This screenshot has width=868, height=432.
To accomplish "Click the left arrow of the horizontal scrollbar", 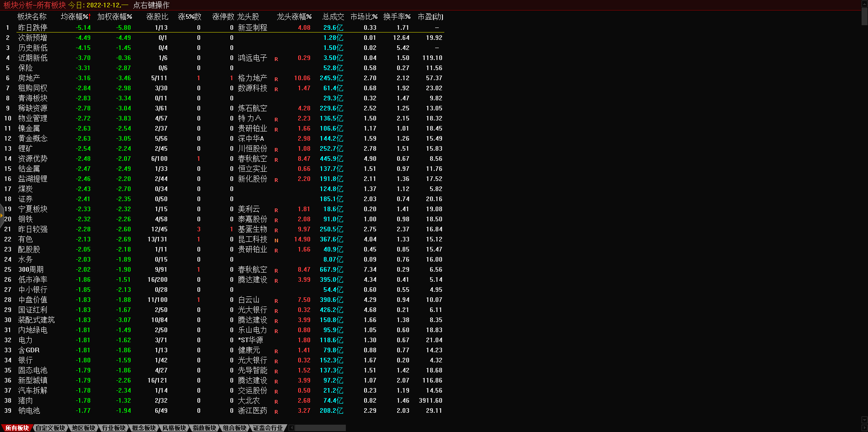I will pos(292,428).
